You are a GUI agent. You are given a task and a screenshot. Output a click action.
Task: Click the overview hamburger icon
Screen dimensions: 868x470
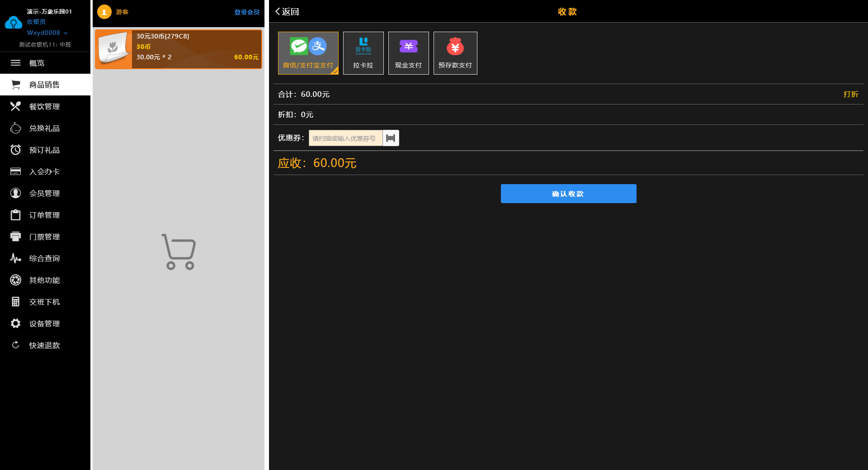pyautogui.click(x=15, y=63)
